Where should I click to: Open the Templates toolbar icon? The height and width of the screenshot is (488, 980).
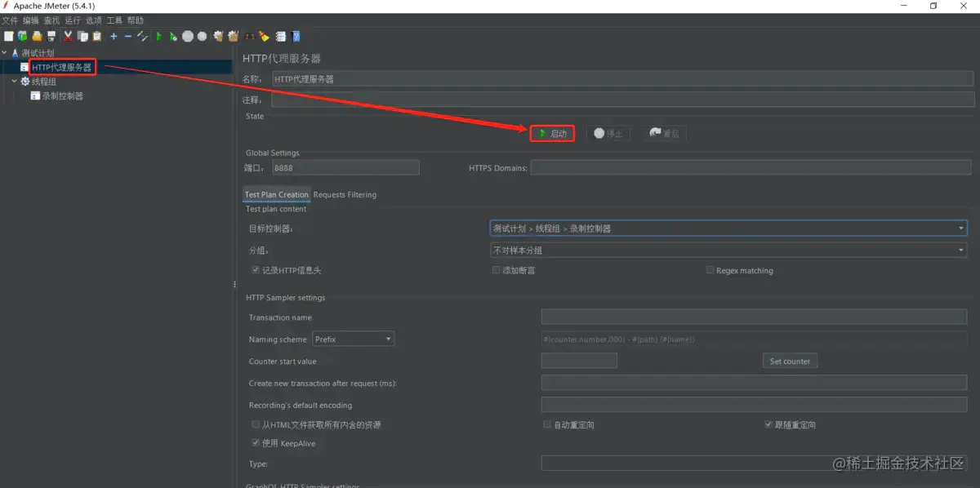pyautogui.click(x=23, y=36)
